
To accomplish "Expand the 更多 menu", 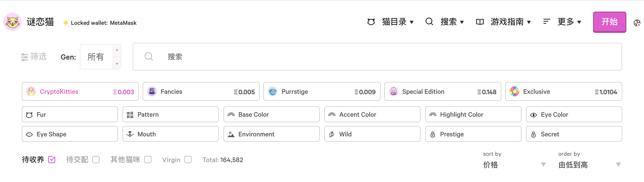I will [x=569, y=22].
